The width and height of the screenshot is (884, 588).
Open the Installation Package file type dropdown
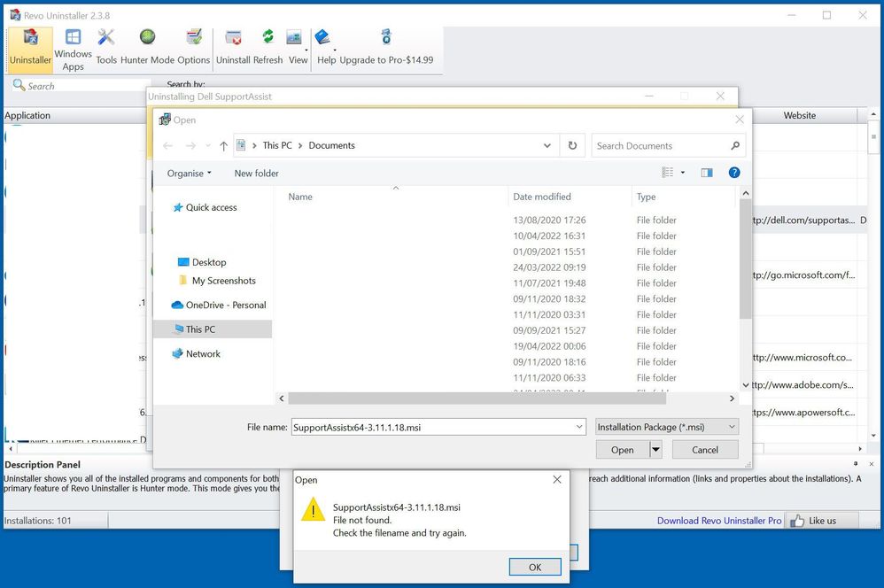coord(667,427)
